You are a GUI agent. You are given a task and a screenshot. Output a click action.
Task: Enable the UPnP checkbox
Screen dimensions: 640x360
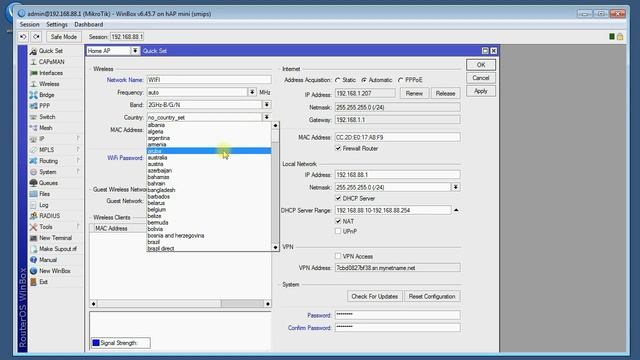[338, 231]
